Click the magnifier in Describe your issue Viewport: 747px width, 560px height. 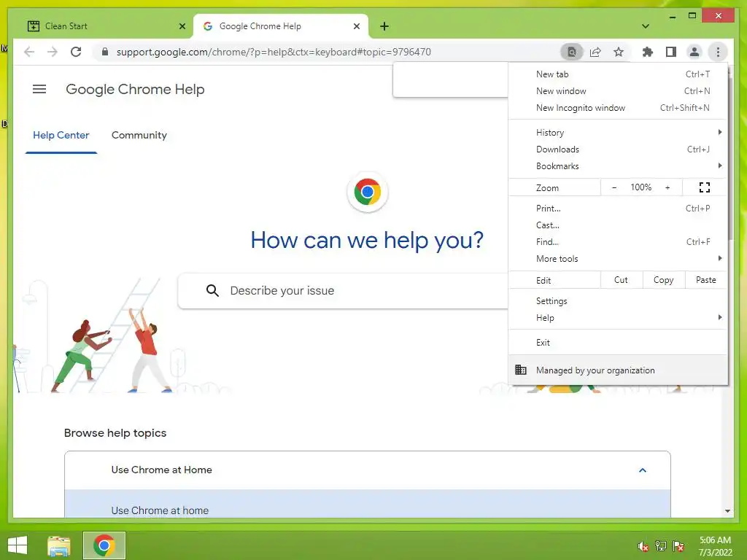(x=212, y=290)
